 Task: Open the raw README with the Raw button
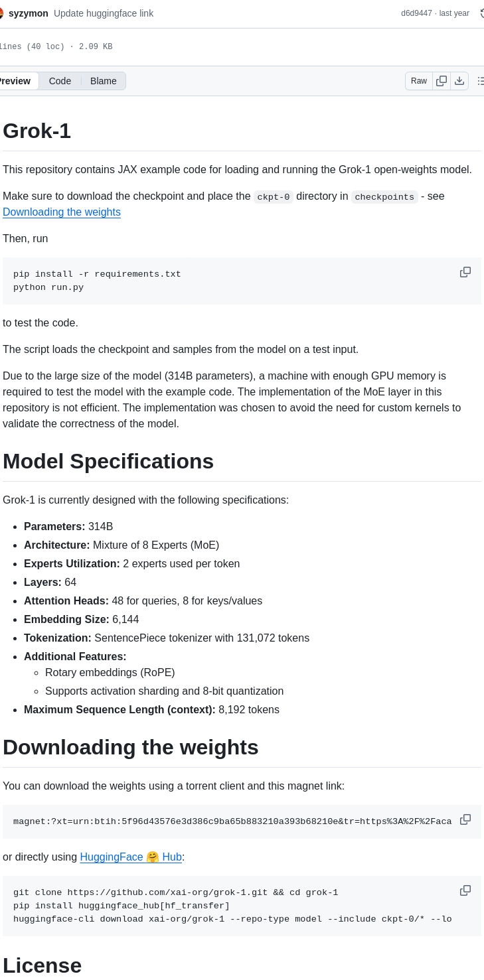418,80
